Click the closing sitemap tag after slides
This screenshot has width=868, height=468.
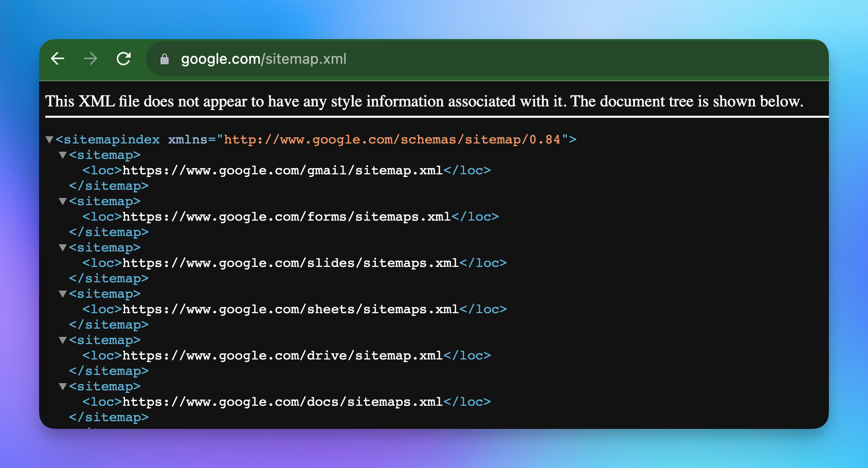[x=109, y=279]
